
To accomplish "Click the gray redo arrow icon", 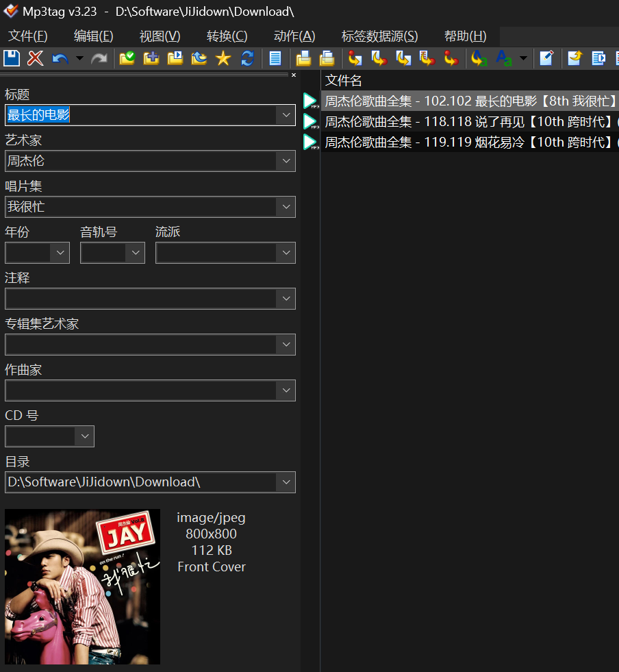I will point(99,58).
